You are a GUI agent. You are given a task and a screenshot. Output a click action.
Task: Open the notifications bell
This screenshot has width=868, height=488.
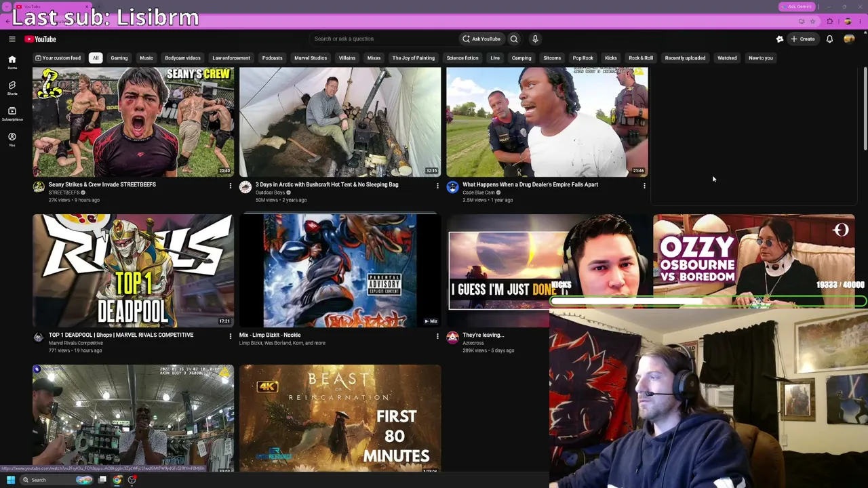pos(829,39)
